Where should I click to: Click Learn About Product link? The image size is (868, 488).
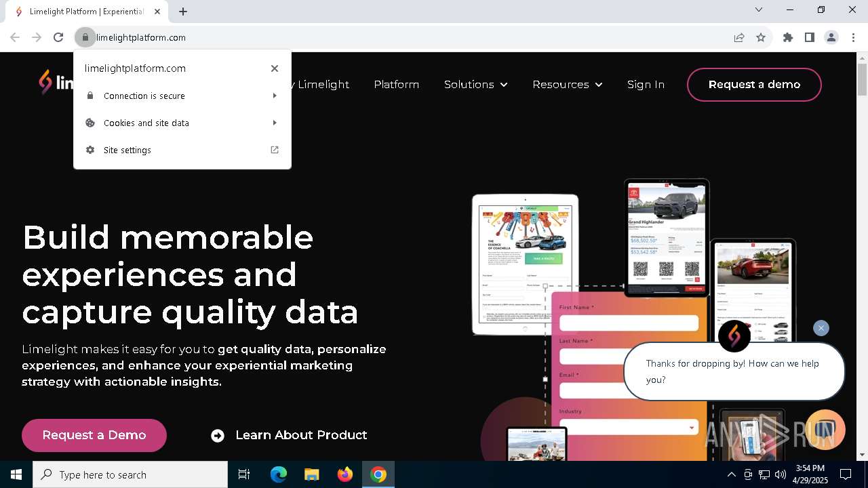point(289,435)
